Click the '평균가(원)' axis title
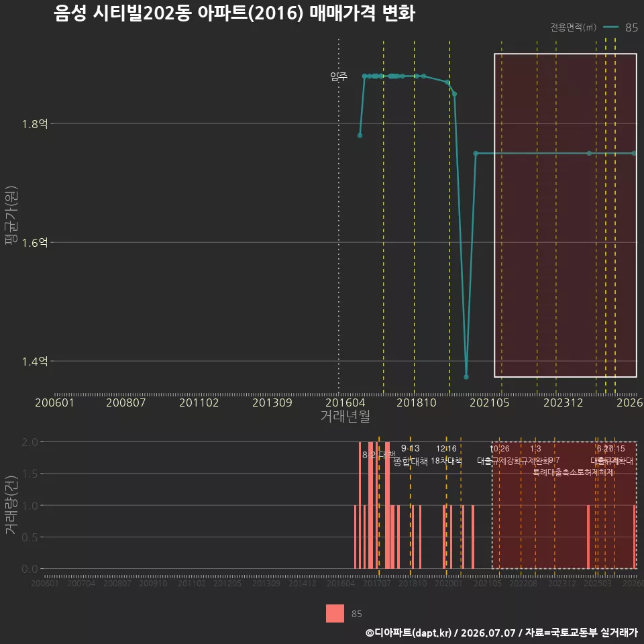 coord(11,215)
